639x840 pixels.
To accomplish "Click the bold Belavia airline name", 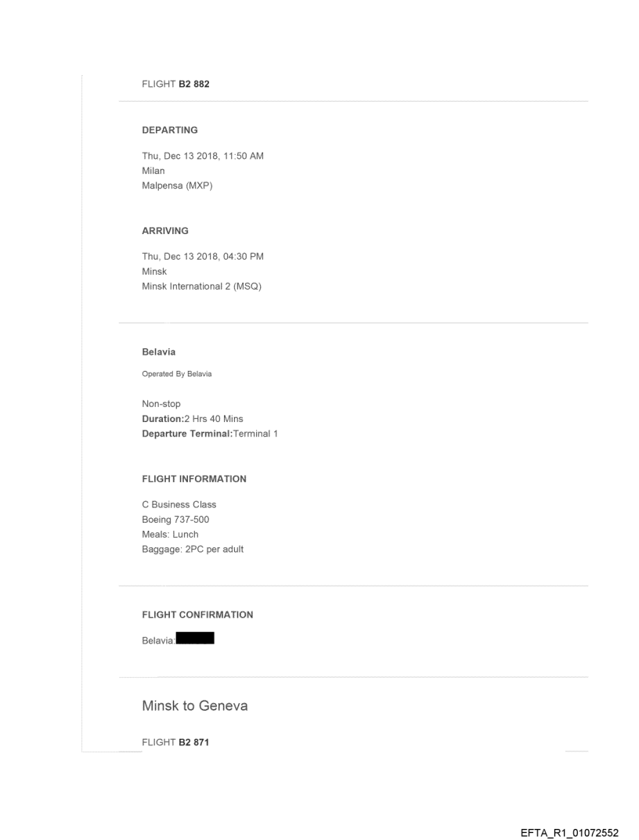I will [159, 352].
